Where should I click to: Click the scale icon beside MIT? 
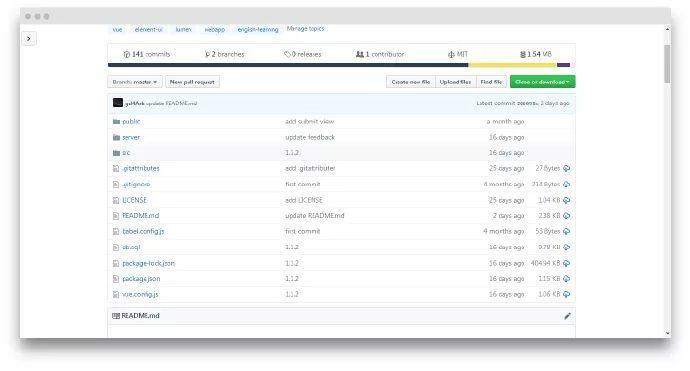coord(451,54)
